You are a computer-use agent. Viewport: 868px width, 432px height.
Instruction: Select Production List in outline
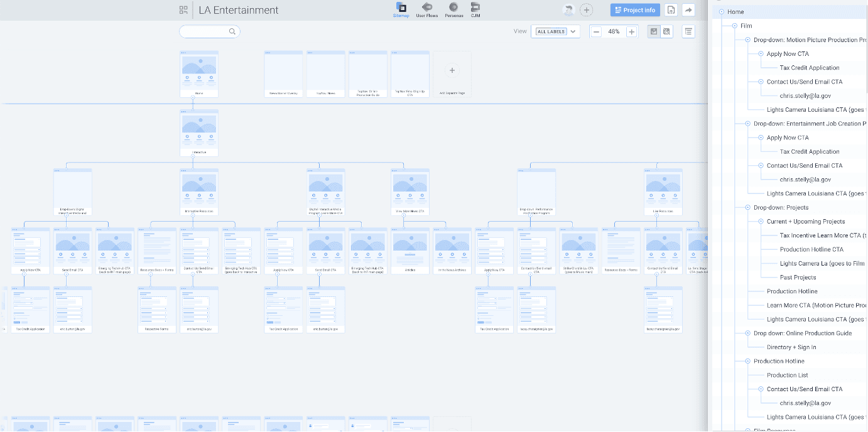[x=788, y=375]
